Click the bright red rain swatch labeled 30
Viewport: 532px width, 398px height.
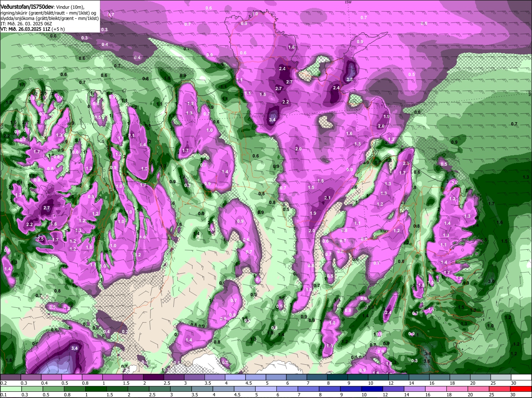coord(522,388)
